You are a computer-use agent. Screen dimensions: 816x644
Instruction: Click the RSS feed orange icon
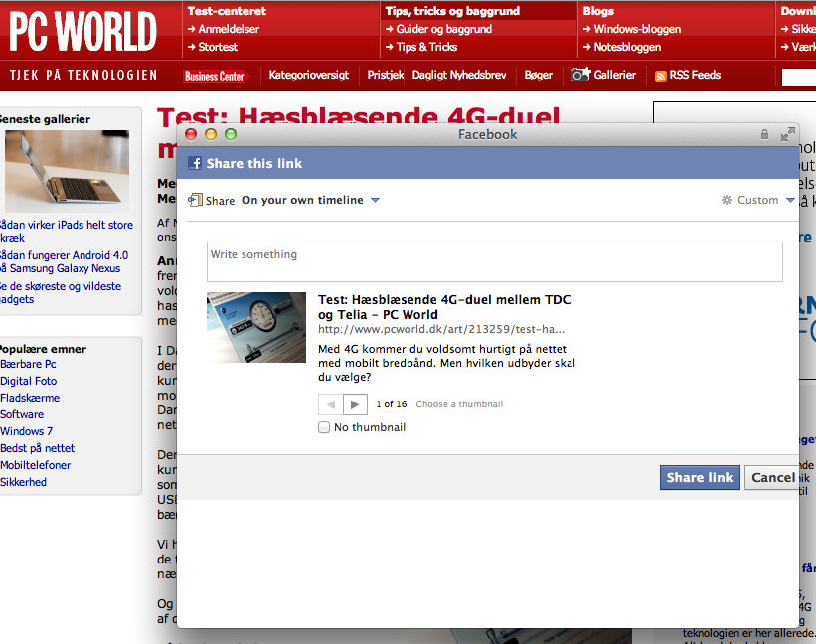660,76
